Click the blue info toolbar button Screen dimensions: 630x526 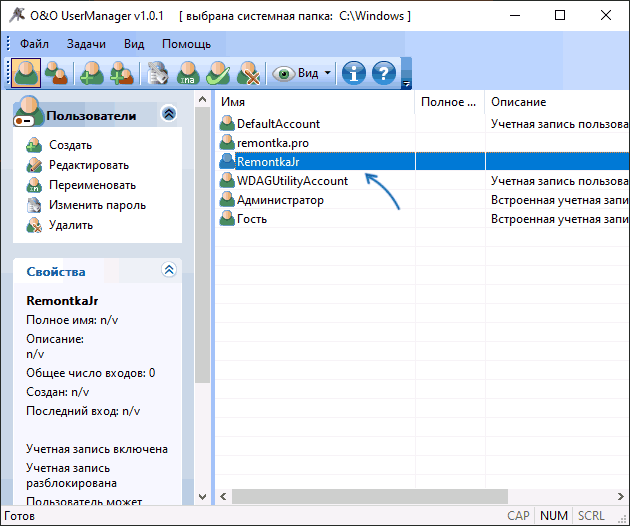coord(354,73)
